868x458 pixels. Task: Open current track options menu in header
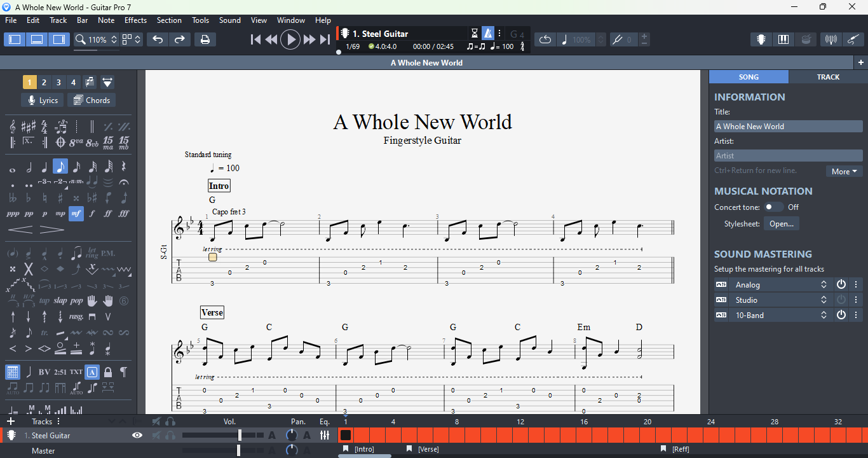[x=499, y=34]
